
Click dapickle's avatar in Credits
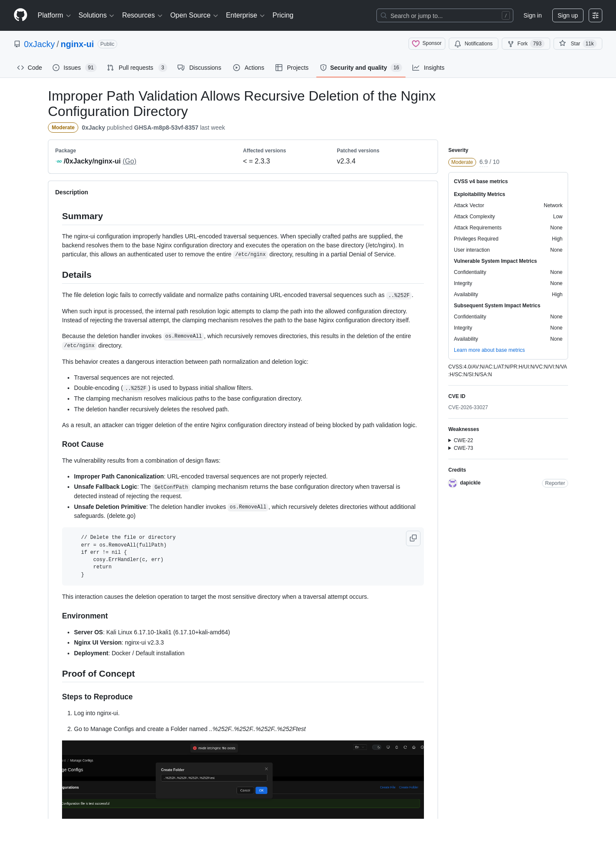click(x=453, y=483)
